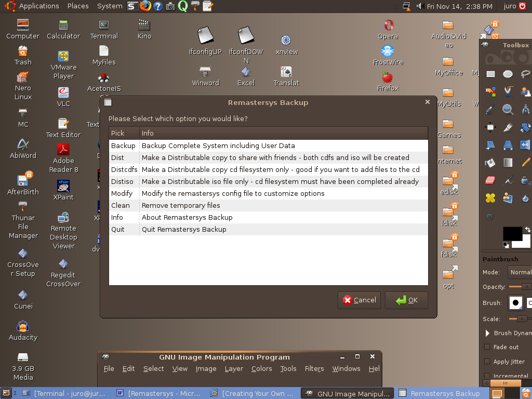
Task: Select the Move tool
Action: [490, 127]
